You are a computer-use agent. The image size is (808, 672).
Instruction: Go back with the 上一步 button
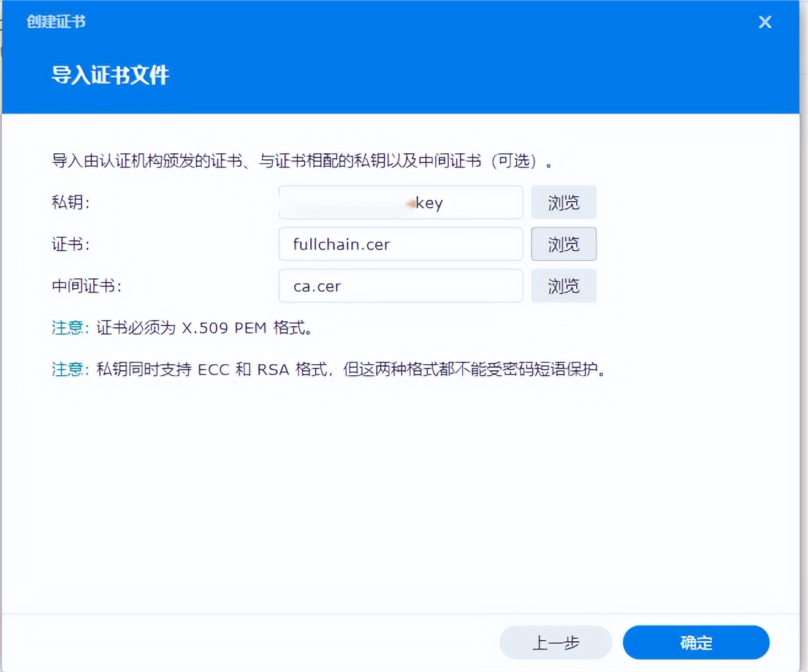click(x=555, y=643)
